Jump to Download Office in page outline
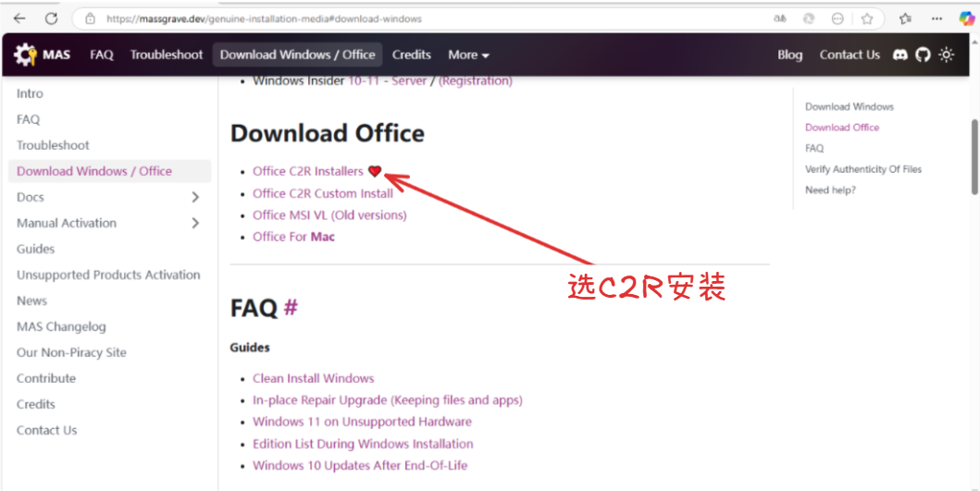Screen dimensions: 980x491 tap(842, 128)
